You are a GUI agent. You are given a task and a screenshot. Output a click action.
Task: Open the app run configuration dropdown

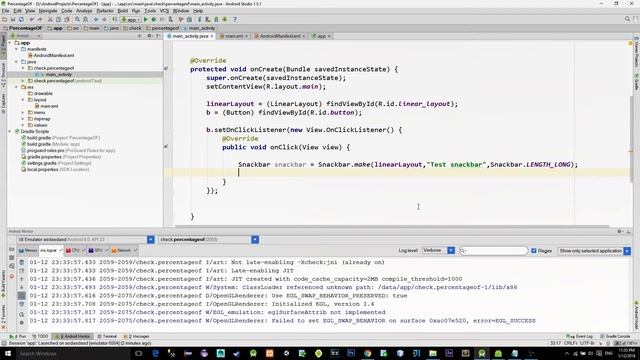point(131,19)
